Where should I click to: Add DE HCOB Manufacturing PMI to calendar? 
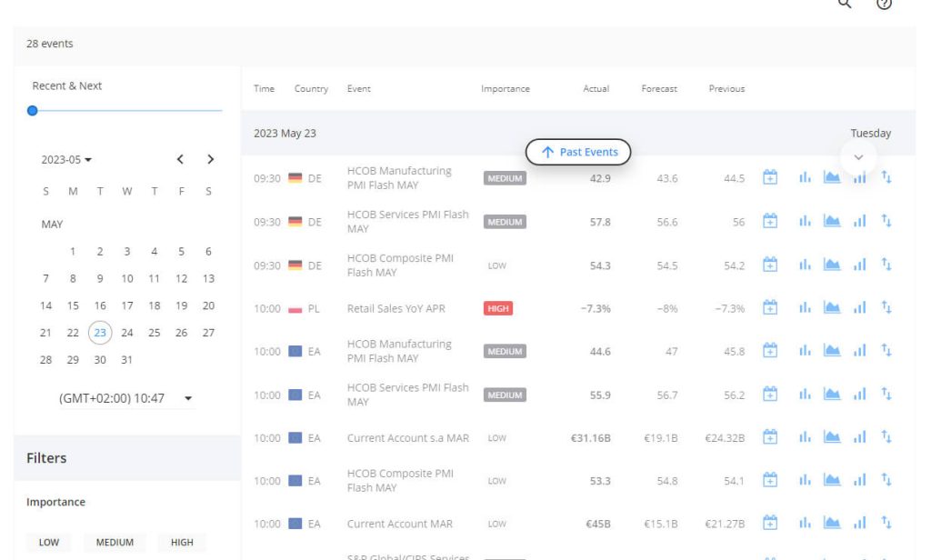pos(770,177)
